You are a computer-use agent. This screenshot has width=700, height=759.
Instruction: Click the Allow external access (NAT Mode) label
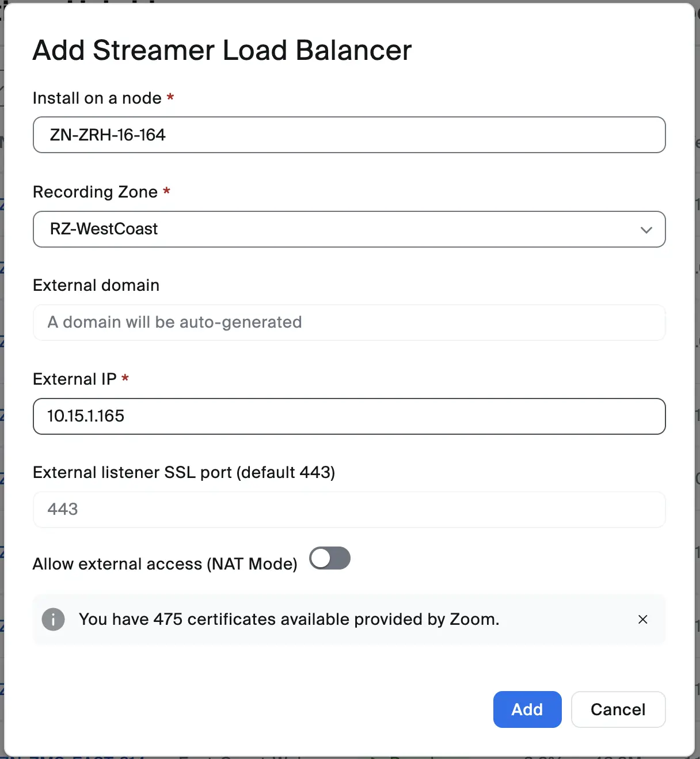pyautogui.click(x=165, y=564)
